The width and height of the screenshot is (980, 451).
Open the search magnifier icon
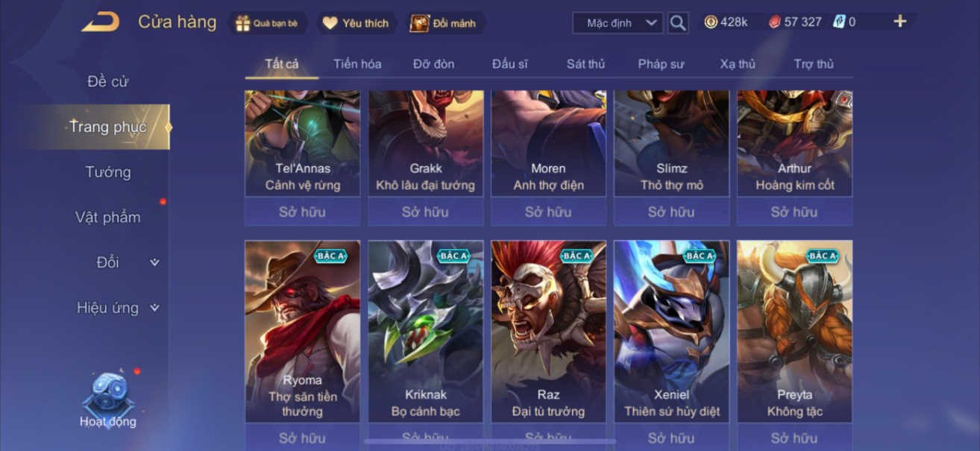[x=677, y=23]
